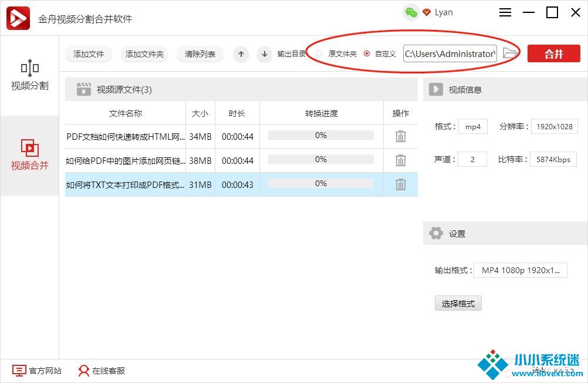
Task: Delete the highlighted TXT video via trash icon
Action: (401, 184)
